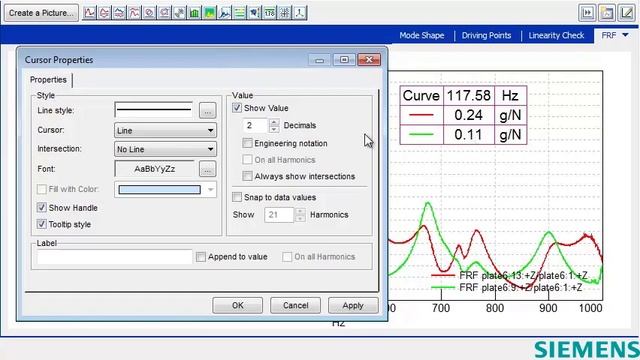Click the AaBbYyZz font preview

pos(155,169)
